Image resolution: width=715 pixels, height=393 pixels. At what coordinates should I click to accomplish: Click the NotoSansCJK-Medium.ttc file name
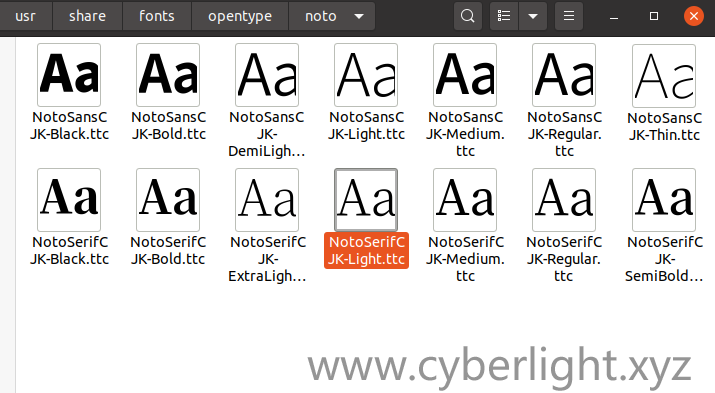click(x=465, y=134)
